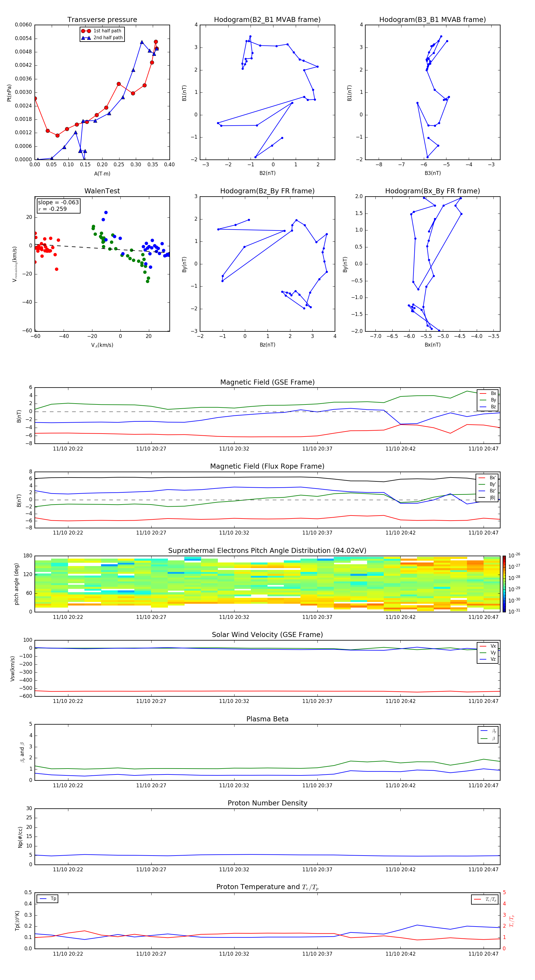The image size is (535, 980).
Task: Click the Hodogram(Bx_By FR frame) title
Action: (432, 191)
